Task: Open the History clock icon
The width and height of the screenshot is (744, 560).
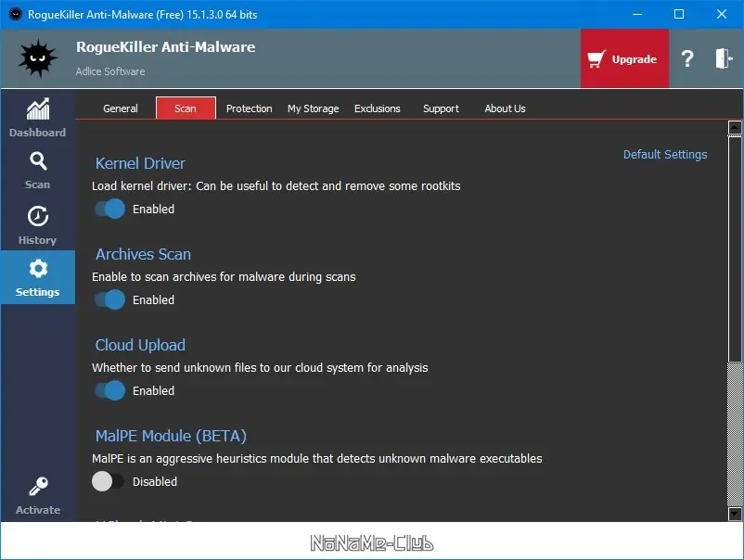Action: click(x=37, y=217)
